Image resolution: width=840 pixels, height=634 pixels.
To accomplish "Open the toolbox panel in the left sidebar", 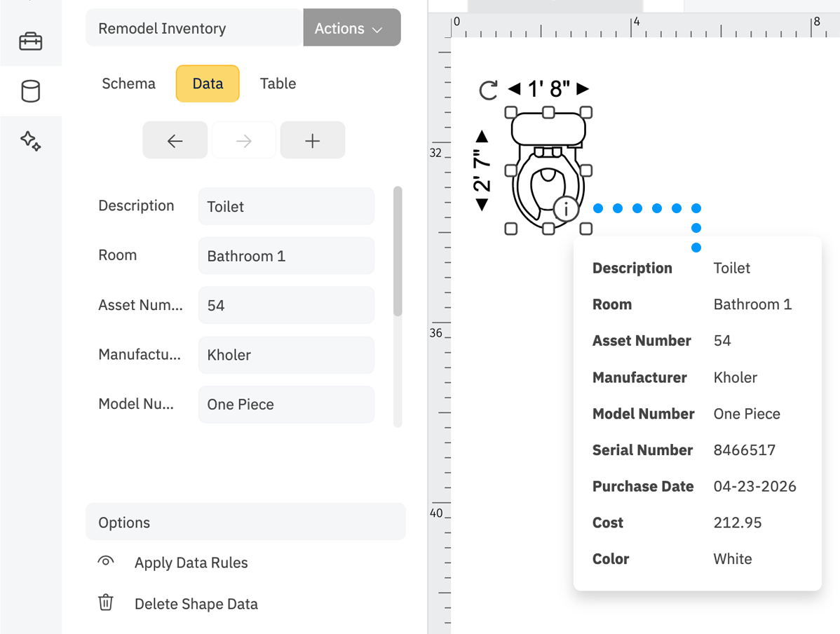I will [31, 41].
